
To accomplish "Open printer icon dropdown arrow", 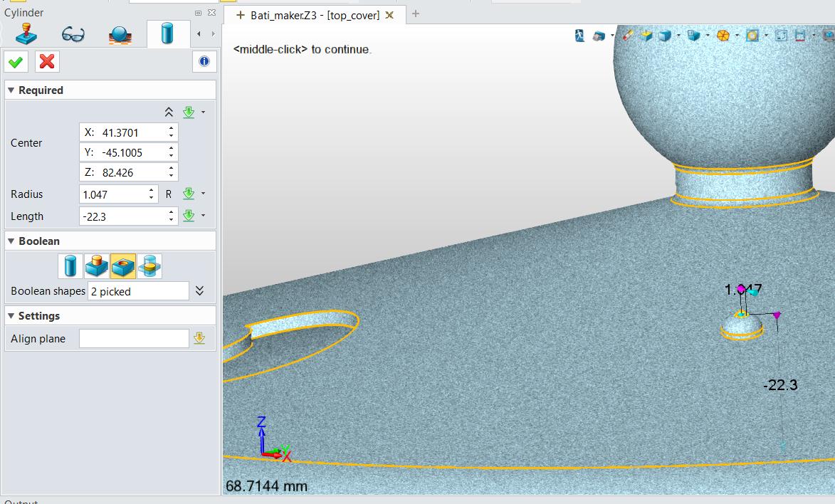I will (x=612, y=36).
